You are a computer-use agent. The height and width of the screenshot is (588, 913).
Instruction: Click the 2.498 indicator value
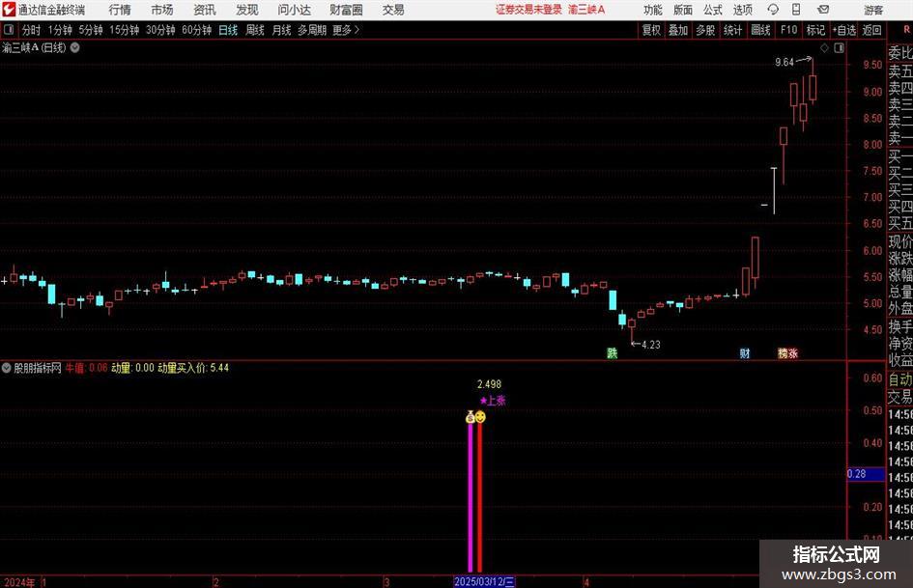[489, 384]
